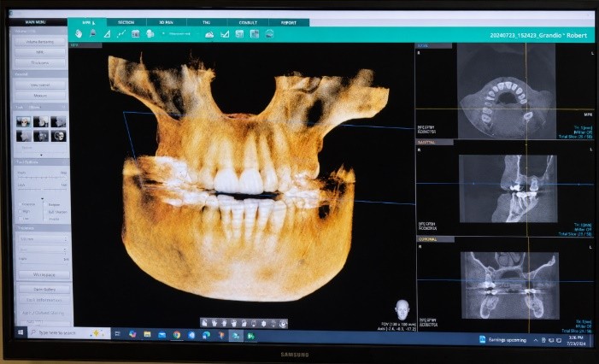Click the last print-style toolbar icon

click(x=269, y=34)
